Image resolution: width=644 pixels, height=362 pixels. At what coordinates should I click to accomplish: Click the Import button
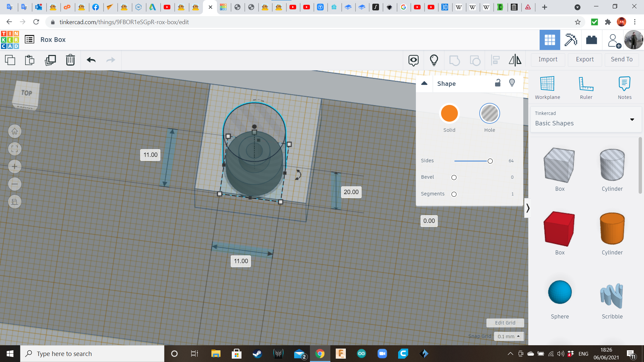(548, 59)
